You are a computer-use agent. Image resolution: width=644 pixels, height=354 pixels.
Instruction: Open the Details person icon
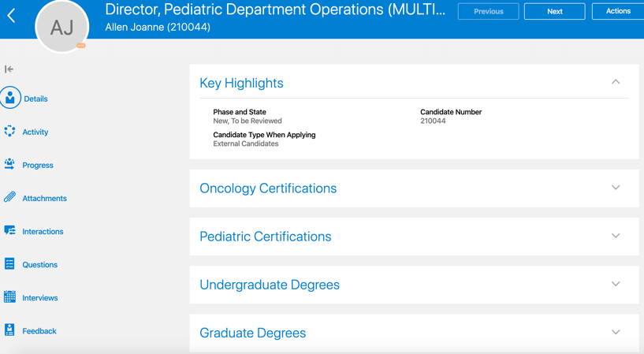click(x=10, y=98)
